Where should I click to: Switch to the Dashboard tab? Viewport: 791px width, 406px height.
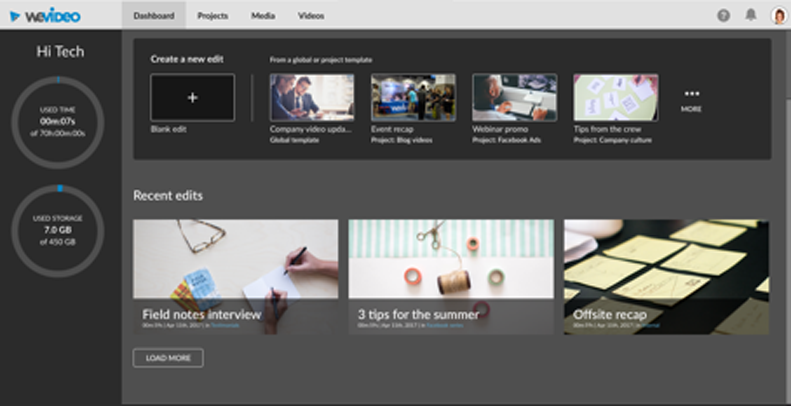[153, 15]
